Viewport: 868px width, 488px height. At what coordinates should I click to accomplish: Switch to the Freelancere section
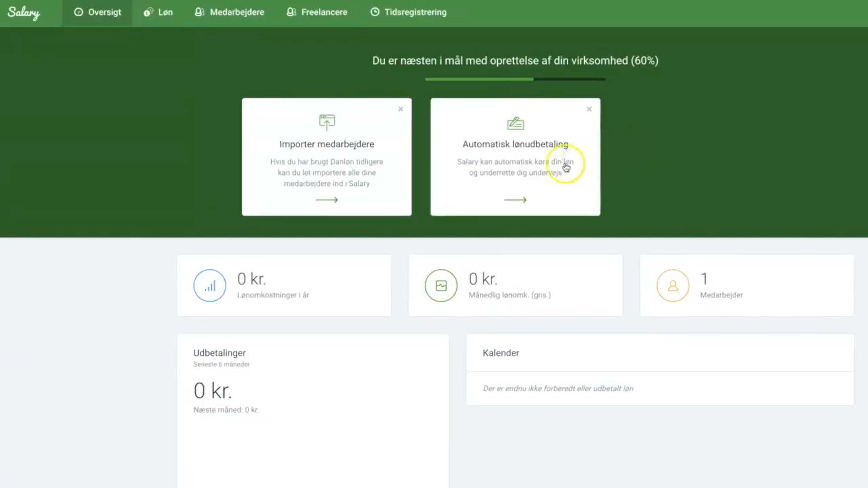[317, 12]
